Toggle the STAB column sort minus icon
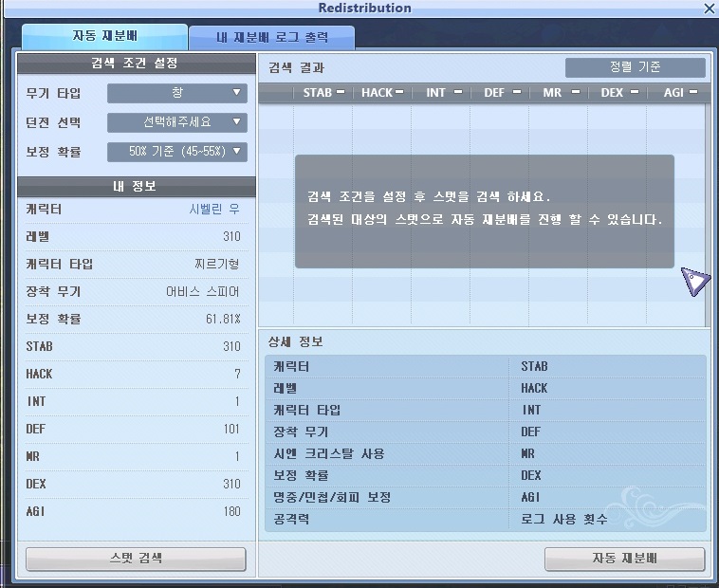Viewport: 719px width, 588px height. point(341,92)
